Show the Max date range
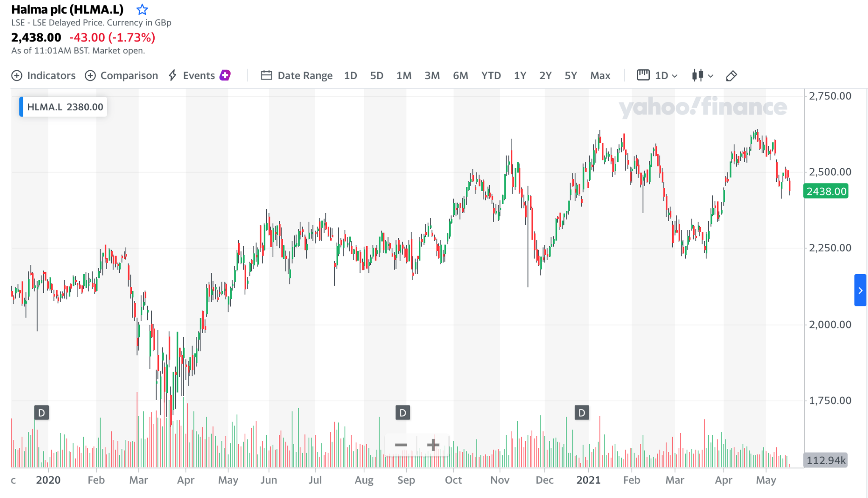 coord(600,75)
